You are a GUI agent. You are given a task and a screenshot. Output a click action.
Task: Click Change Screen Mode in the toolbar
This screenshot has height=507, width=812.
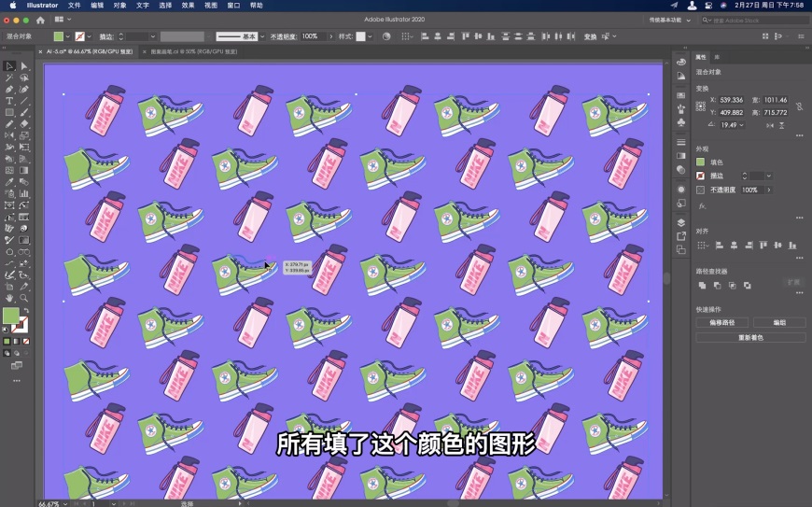pyautogui.click(x=17, y=366)
